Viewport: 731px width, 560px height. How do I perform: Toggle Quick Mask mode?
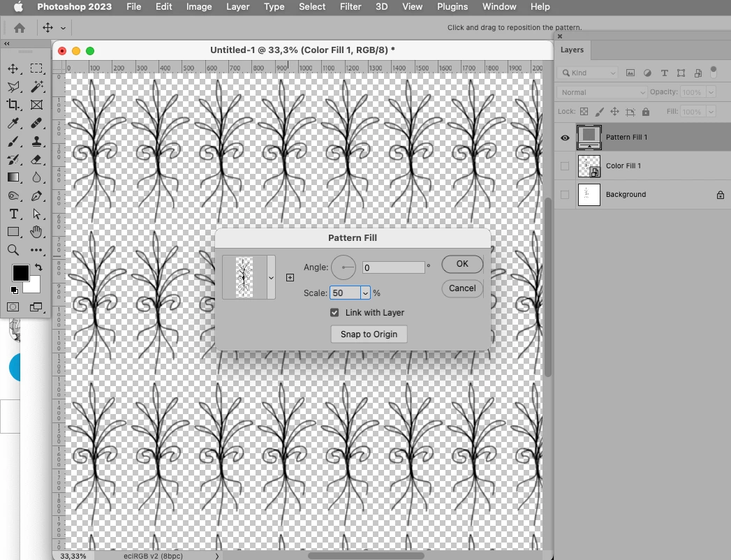click(x=13, y=307)
